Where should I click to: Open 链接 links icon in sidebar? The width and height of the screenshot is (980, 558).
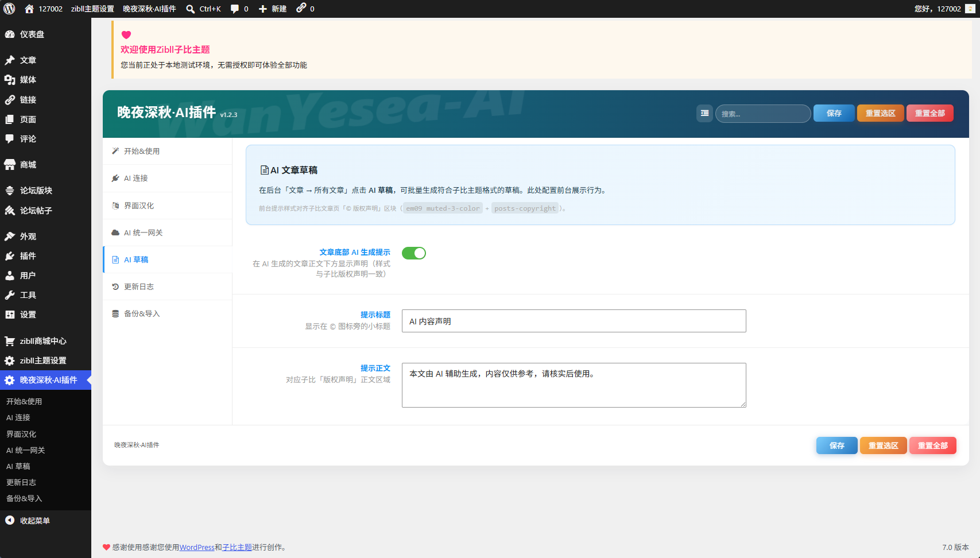click(10, 100)
